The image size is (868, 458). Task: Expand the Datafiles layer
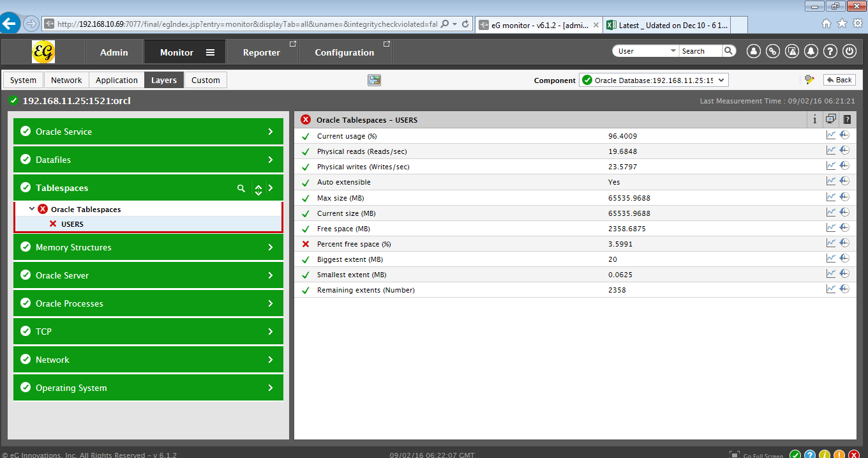[x=148, y=160]
